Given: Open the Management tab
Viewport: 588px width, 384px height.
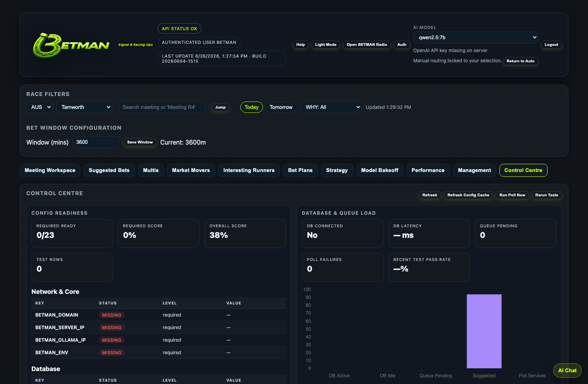Looking at the screenshot, I should click(x=475, y=170).
